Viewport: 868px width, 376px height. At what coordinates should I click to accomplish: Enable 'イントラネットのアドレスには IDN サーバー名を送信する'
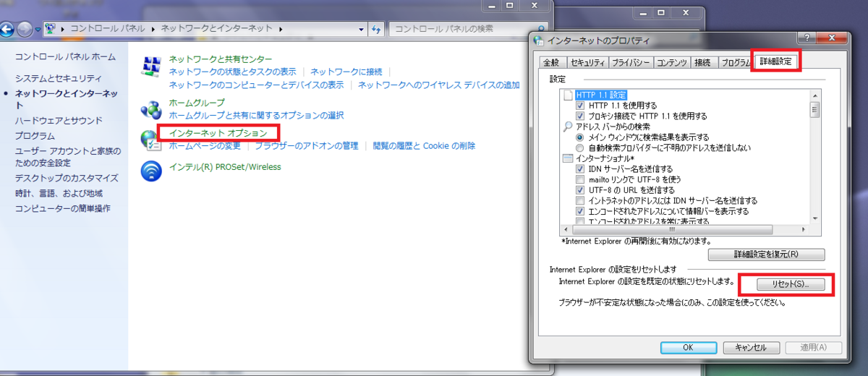(580, 201)
